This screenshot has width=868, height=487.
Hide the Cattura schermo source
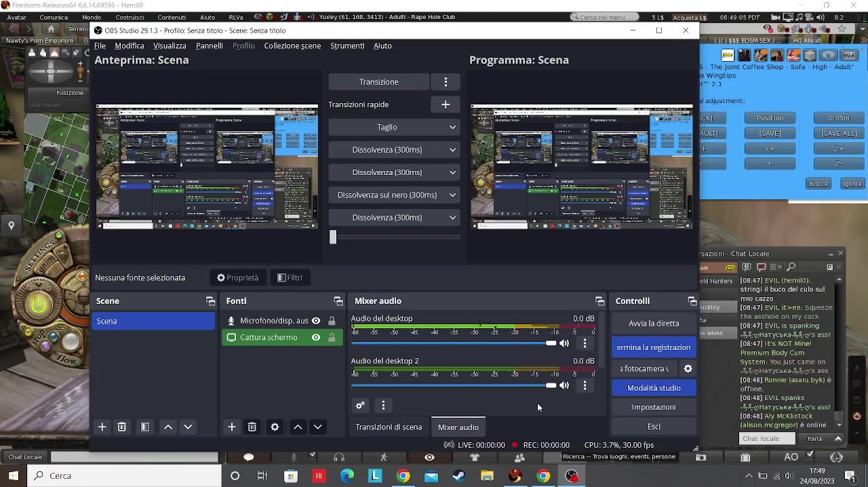pyautogui.click(x=316, y=337)
